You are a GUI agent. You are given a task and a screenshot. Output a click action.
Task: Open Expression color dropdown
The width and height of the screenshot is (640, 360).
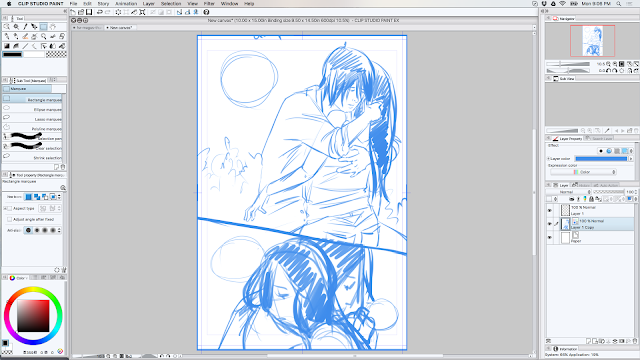(583, 172)
